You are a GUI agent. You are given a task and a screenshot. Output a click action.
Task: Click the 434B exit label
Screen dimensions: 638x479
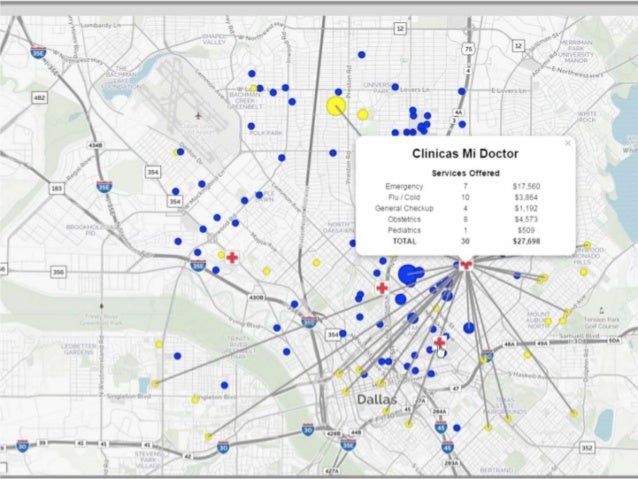pyautogui.click(x=95, y=145)
